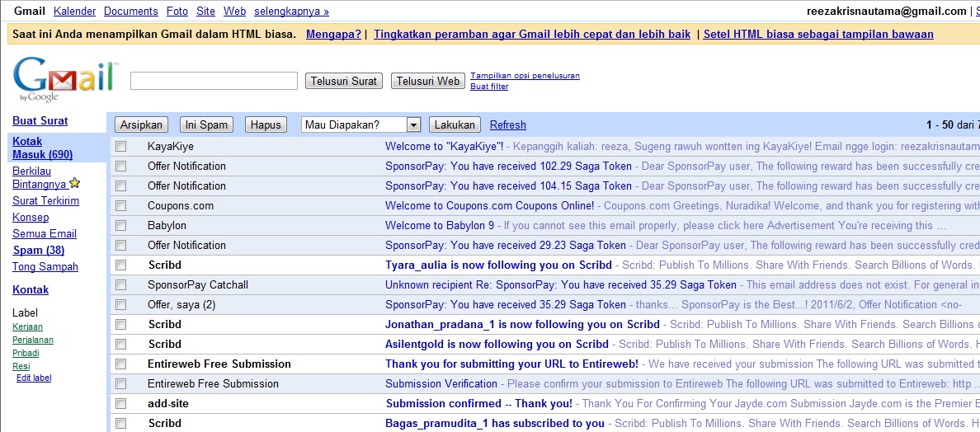Click the Edit label link
Screen dimensions: 980x432
[34, 378]
